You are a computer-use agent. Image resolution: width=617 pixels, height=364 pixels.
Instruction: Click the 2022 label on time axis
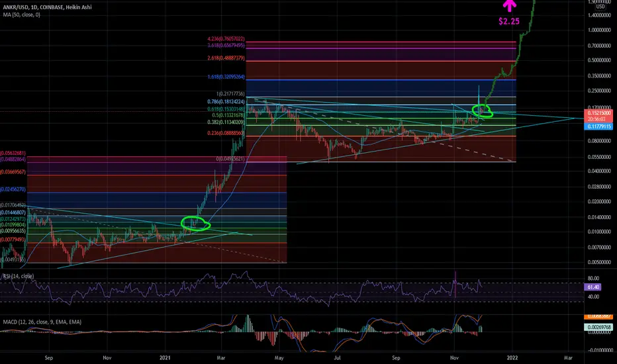(x=512, y=357)
